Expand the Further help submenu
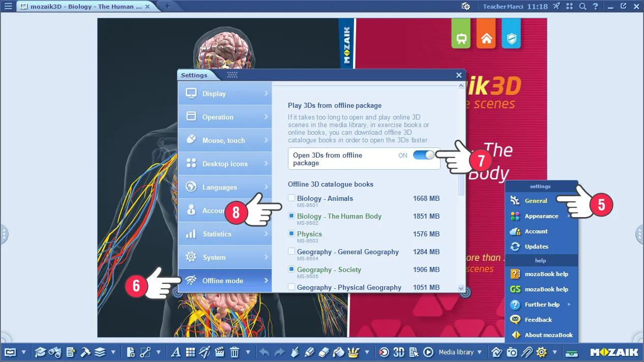Image resolution: width=644 pixels, height=362 pixels. click(x=542, y=305)
